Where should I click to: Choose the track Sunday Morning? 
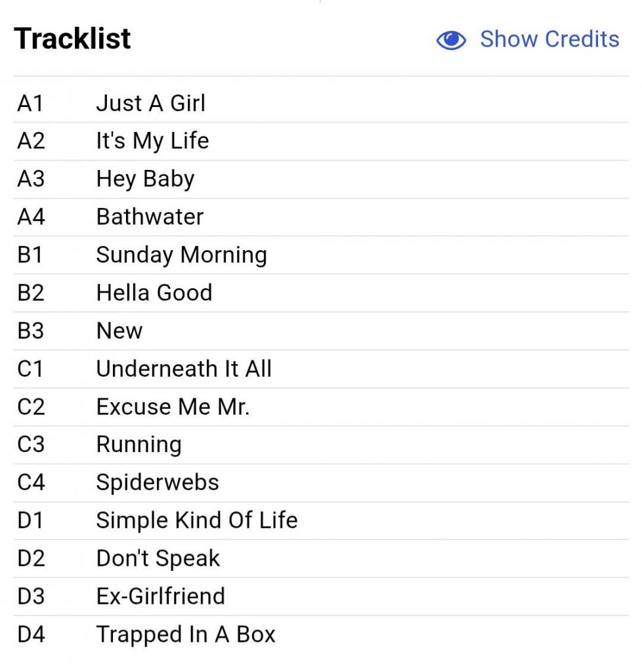(x=181, y=255)
